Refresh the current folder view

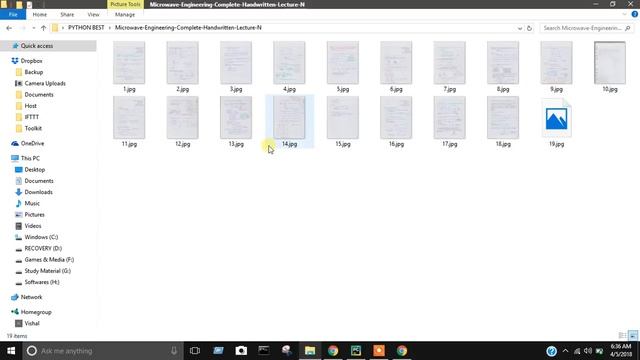pyautogui.click(x=529, y=28)
